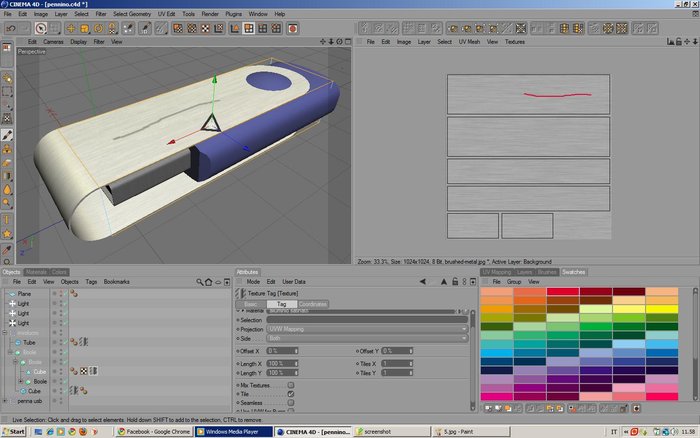
Task: Open the Projection dropdown
Action: (367, 329)
